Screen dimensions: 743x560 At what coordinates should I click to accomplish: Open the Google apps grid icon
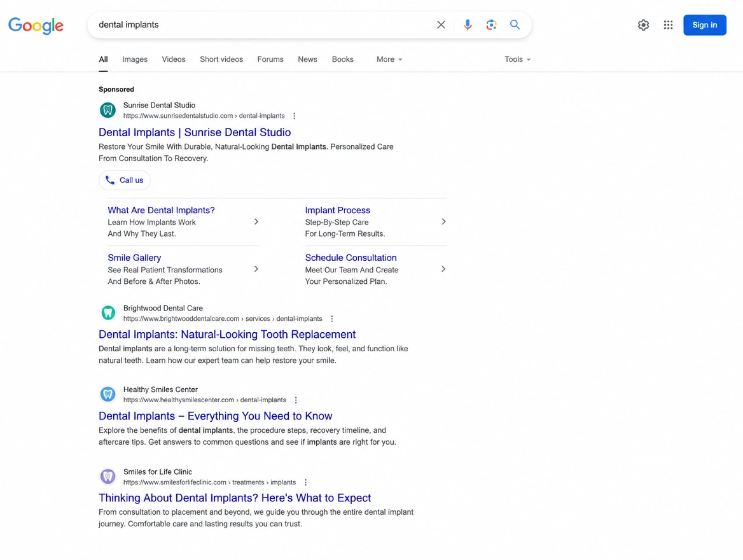click(x=668, y=25)
